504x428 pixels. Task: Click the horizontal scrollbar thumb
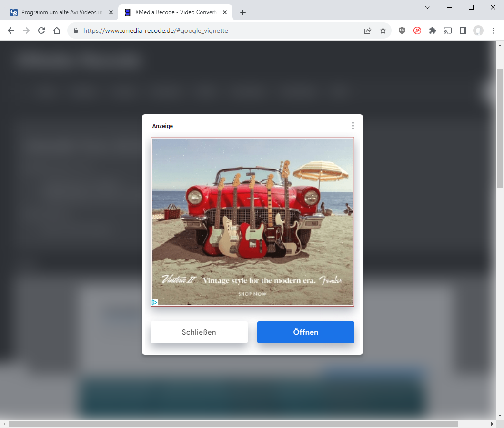(x=233, y=424)
